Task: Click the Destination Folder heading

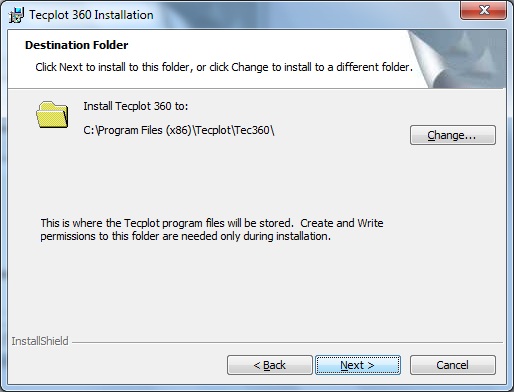Action: pos(77,45)
